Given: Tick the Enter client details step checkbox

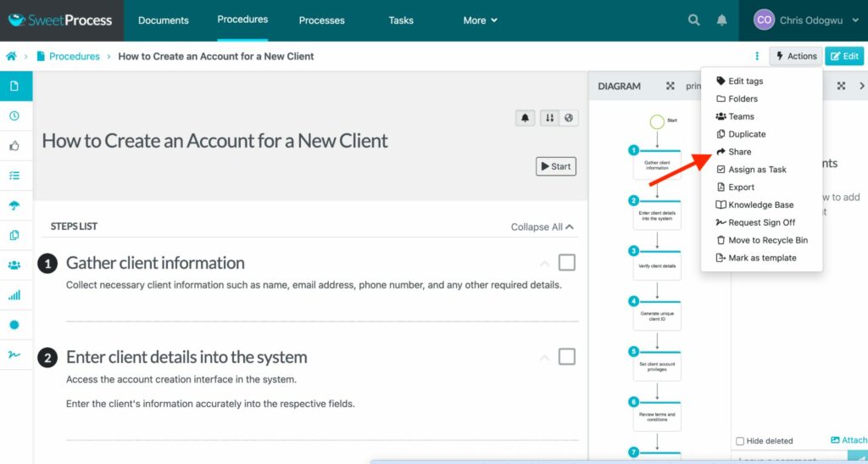Looking at the screenshot, I should click(566, 357).
